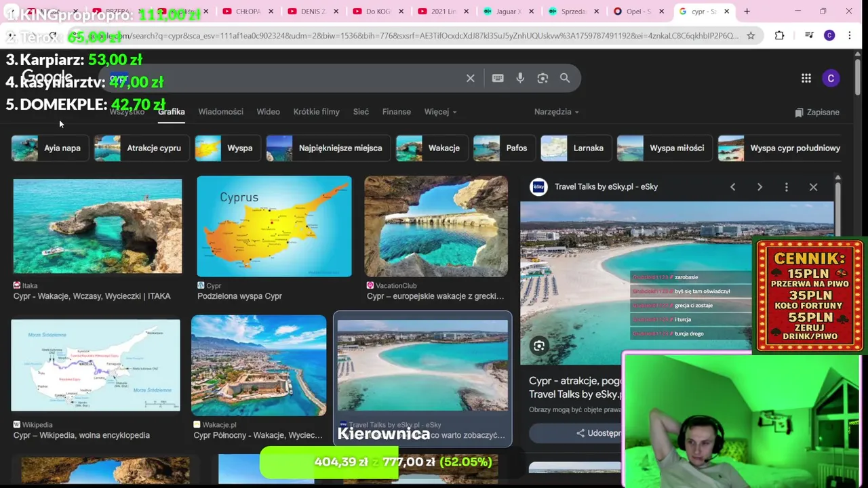The width and height of the screenshot is (868, 488).
Task: Select the Wiadomości search tab
Action: click(220, 112)
